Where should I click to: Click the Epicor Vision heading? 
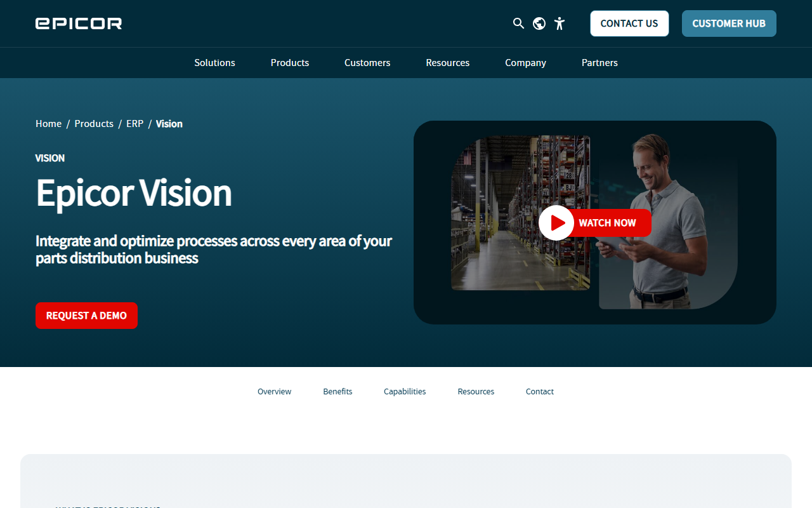(134, 193)
